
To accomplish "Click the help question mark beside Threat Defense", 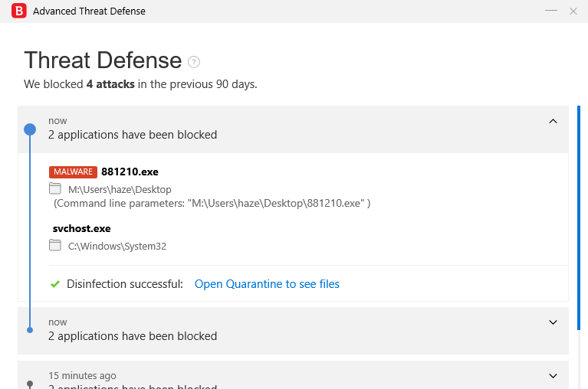I will click(x=194, y=62).
